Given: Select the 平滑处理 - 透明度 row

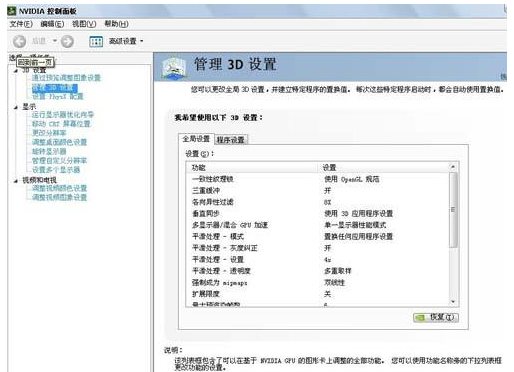Looking at the screenshot, I should pos(318,271).
